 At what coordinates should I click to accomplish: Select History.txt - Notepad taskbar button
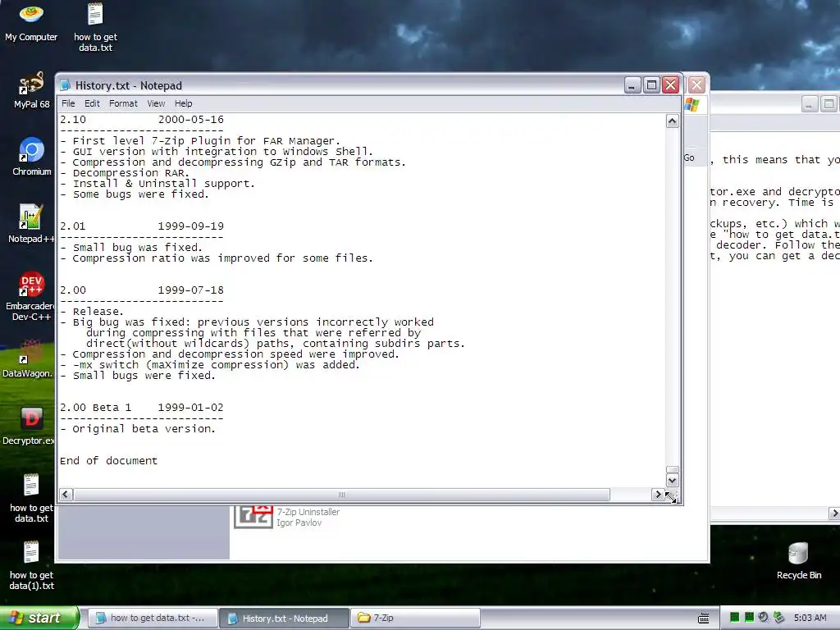pyautogui.click(x=284, y=619)
